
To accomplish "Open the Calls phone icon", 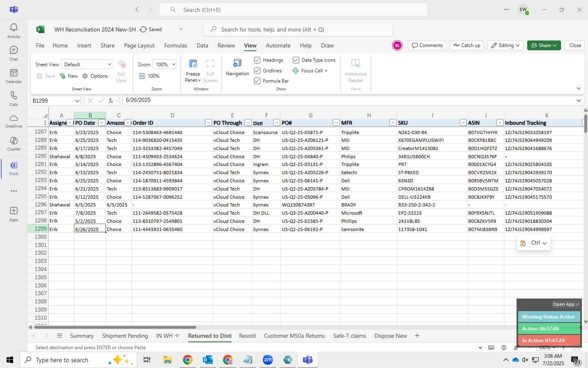I will (x=13, y=95).
